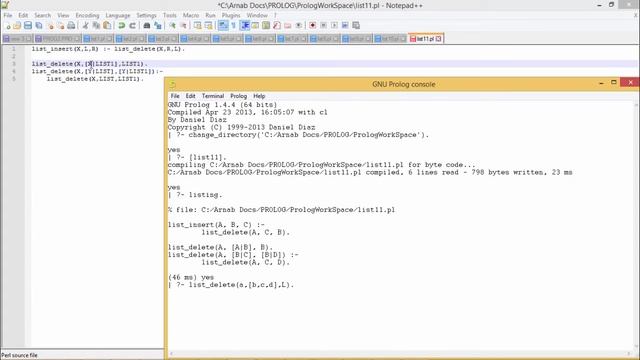Open the Macro menu

coord(191,15)
